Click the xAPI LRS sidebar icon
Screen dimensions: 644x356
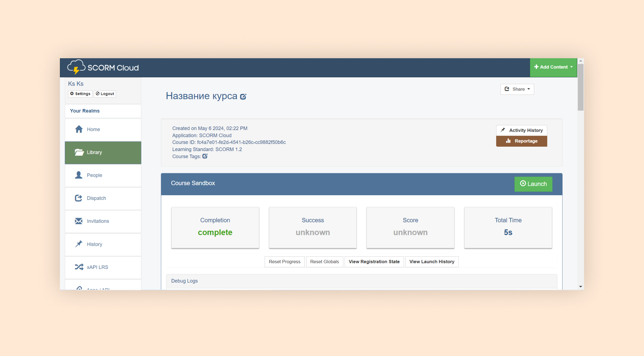[x=79, y=267]
